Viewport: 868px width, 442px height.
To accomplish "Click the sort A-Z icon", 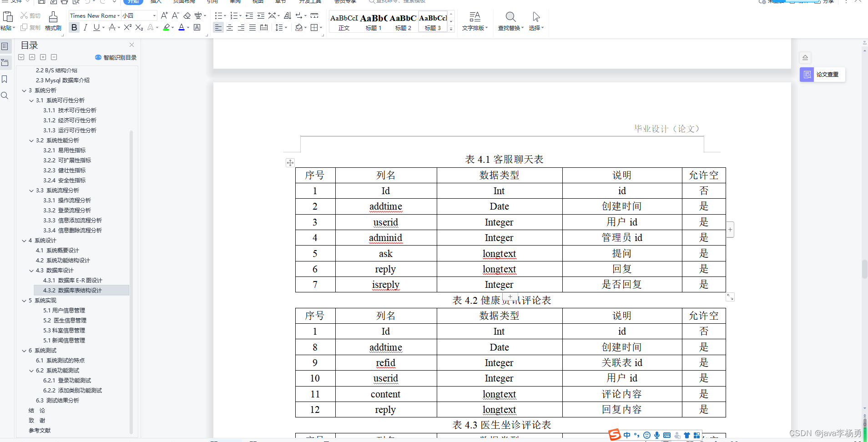I will click(288, 16).
